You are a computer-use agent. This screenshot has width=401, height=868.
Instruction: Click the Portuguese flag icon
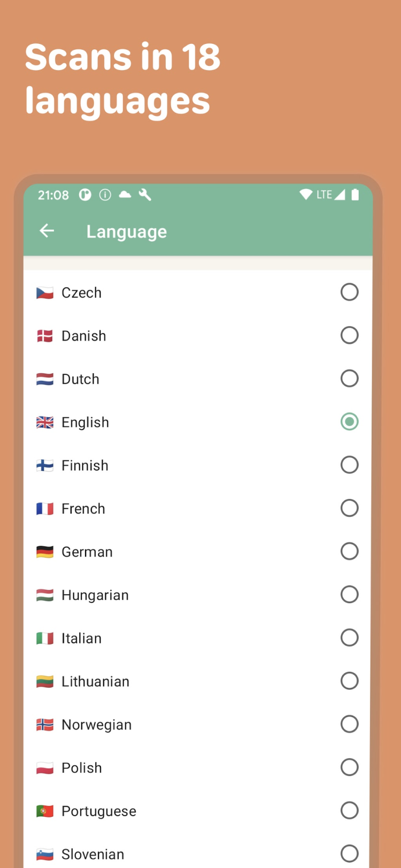(x=45, y=811)
